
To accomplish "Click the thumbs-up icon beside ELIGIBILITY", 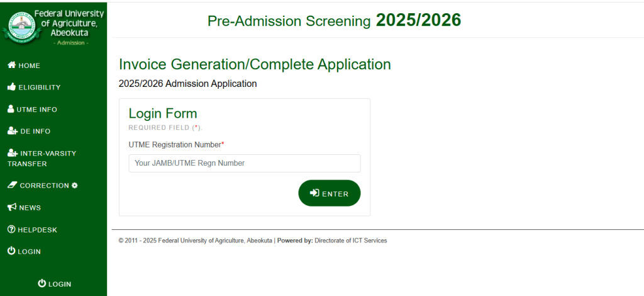I will click(11, 87).
